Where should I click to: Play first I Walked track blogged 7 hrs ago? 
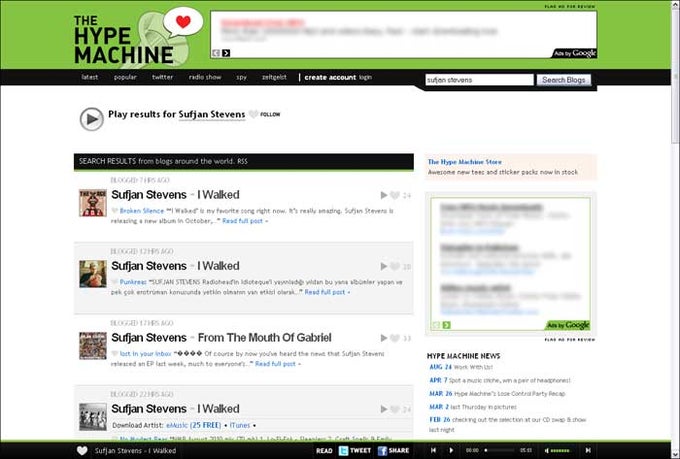(383, 195)
